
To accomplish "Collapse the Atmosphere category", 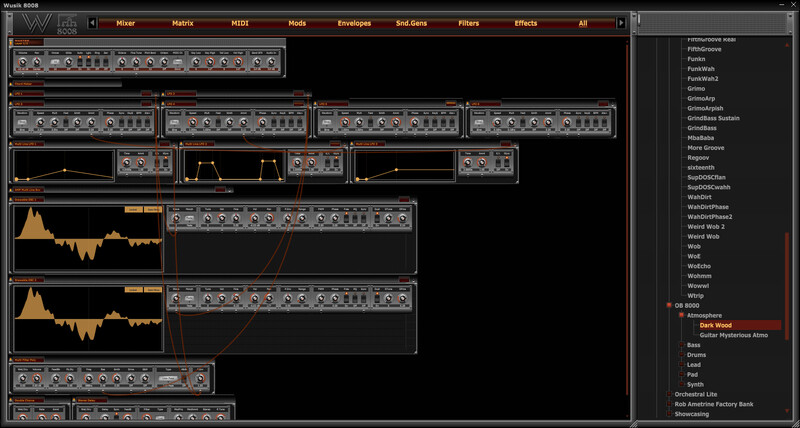I will click(681, 315).
